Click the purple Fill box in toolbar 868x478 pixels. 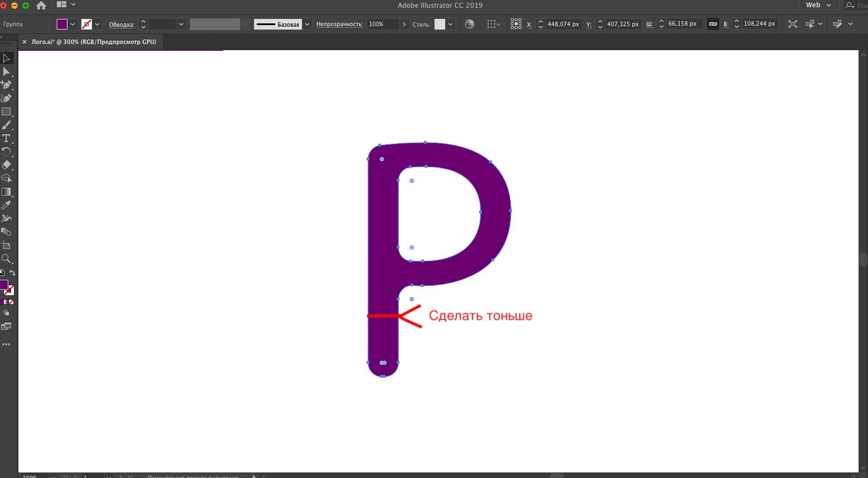tap(3, 285)
